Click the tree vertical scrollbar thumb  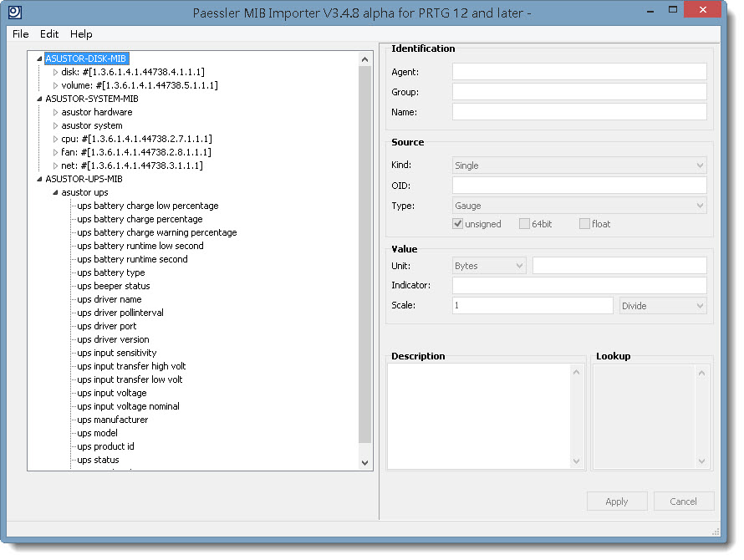point(364,254)
